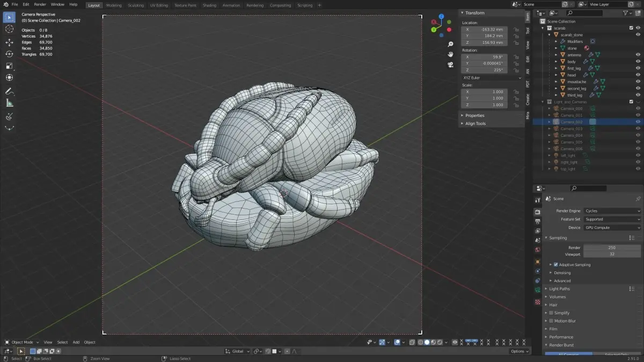
Task: Uncheck Light_and_Cameras collection checkbox
Action: click(631, 102)
